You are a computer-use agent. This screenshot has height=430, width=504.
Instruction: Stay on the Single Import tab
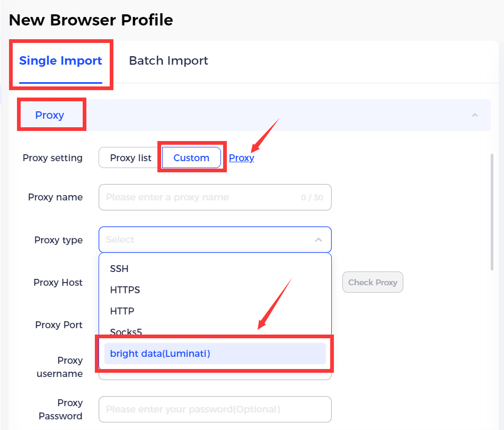pyautogui.click(x=59, y=60)
